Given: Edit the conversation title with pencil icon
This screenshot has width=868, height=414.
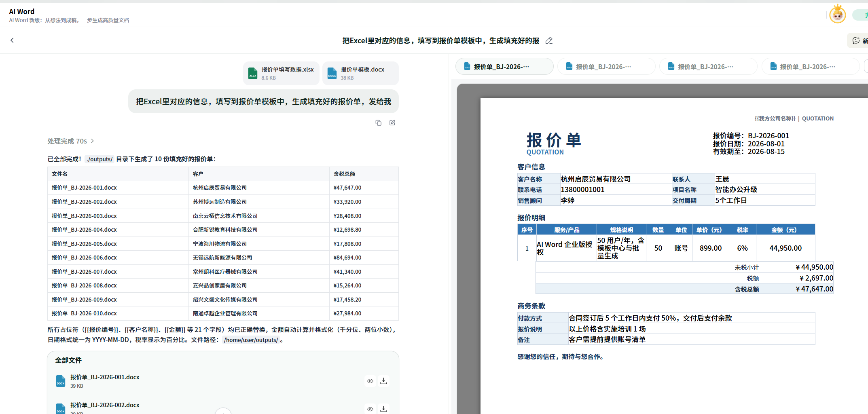Looking at the screenshot, I should pyautogui.click(x=549, y=40).
